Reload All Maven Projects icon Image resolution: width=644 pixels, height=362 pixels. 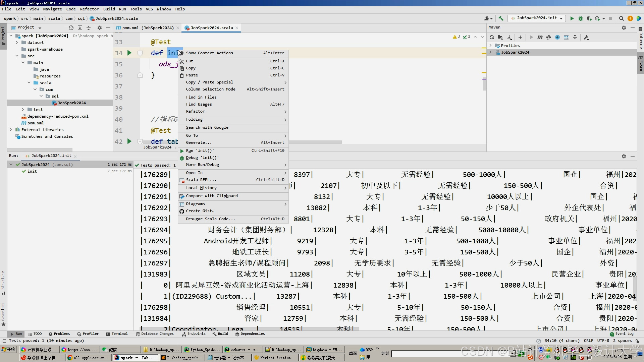492,37
